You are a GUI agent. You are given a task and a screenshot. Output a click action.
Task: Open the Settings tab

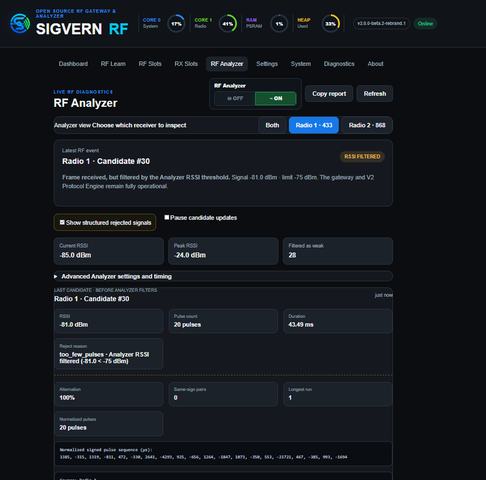click(267, 64)
